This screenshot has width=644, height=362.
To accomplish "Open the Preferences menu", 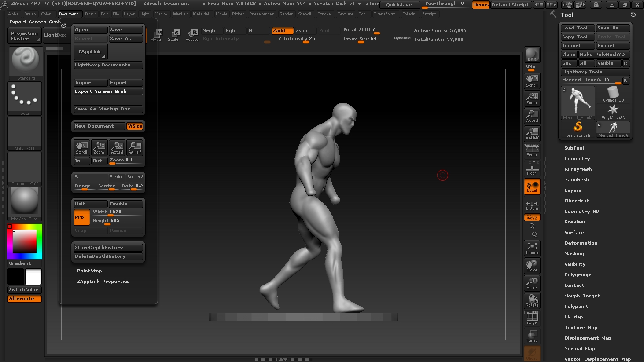I will coord(261,14).
